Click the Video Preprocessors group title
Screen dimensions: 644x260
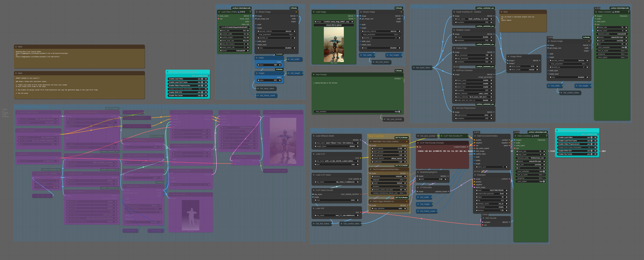426,7
